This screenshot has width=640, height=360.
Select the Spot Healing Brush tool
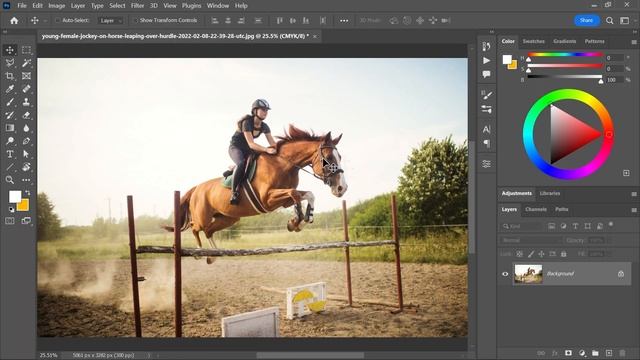pos(26,89)
